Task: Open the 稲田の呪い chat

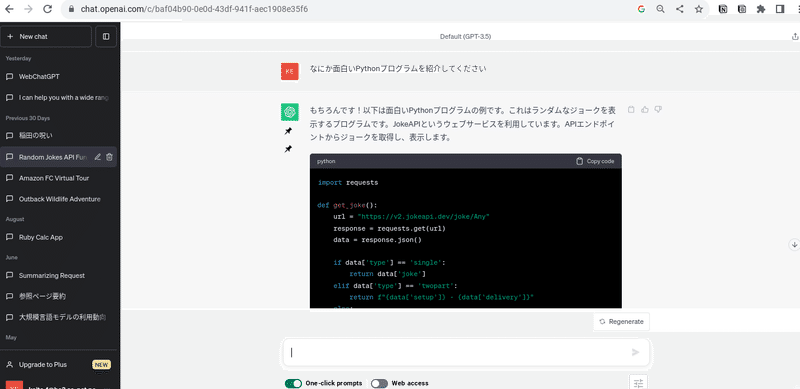Action: (58, 136)
